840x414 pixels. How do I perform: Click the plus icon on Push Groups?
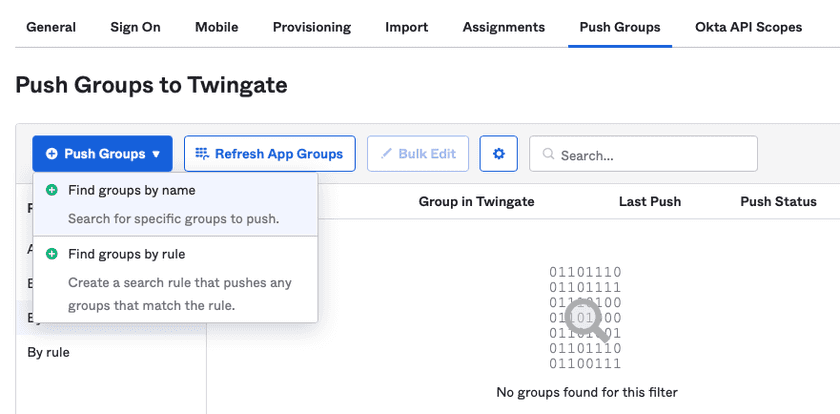pos(52,154)
